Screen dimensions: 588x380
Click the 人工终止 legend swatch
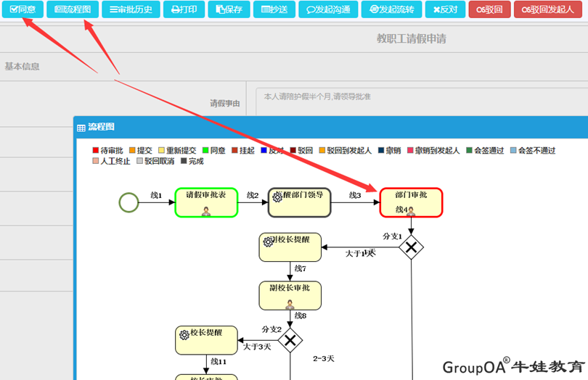(x=96, y=161)
